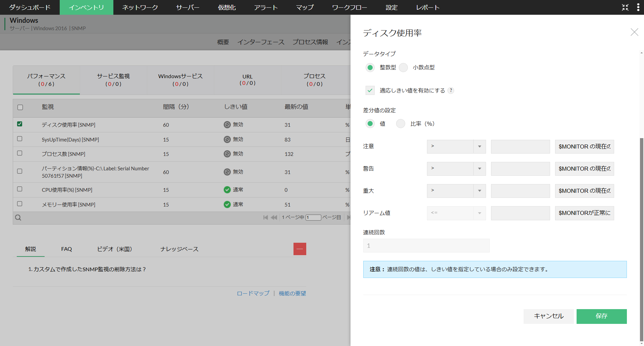Open the ロードマップ link
644x346 pixels.
coord(253,293)
